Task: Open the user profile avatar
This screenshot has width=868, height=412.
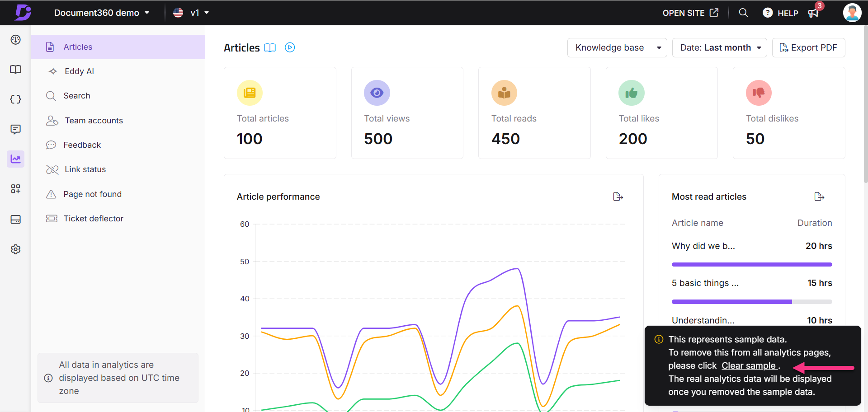Action: [x=852, y=13]
